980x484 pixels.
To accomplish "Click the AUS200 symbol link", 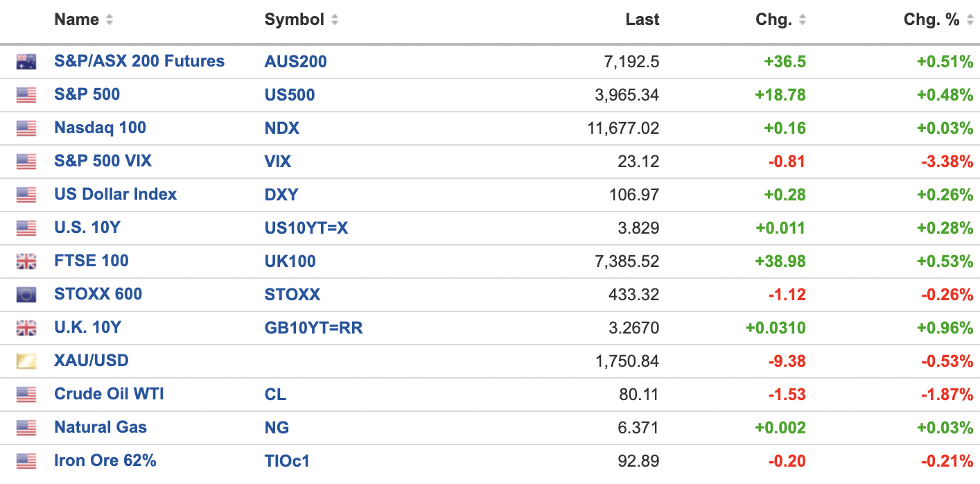I will (x=295, y=62).
